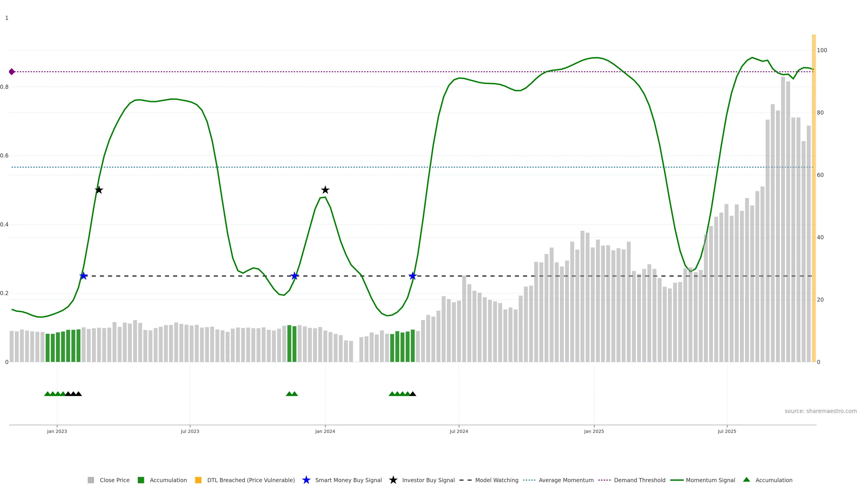Click the Jan 2025 x-axis label
Image resolution: width=868 pixels, height=488 pixels.
point(594,431)
